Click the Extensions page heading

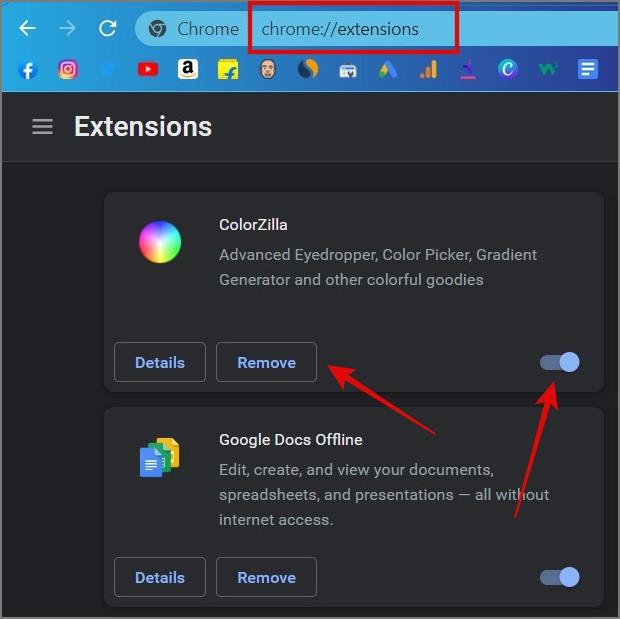[x=143, y=127]
